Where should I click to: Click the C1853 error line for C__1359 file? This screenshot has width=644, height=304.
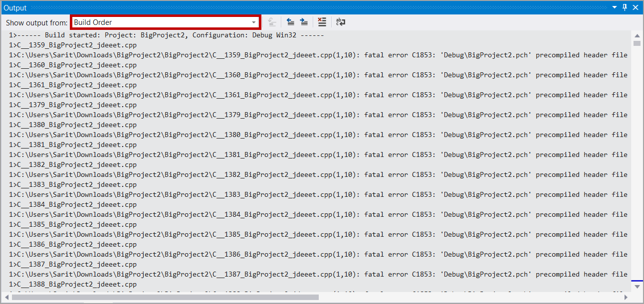319,55
